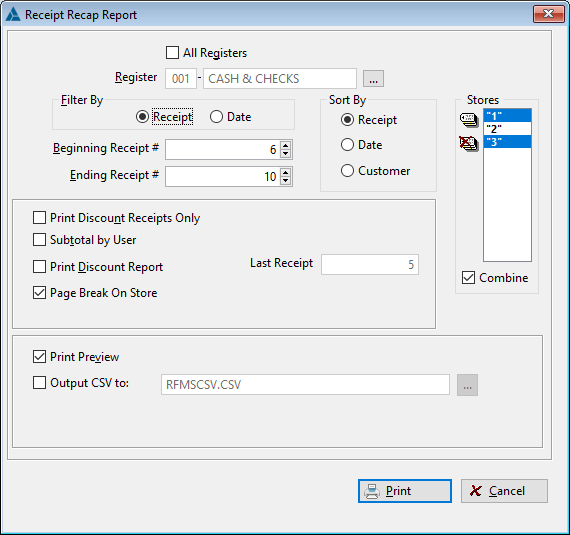Select store "1" in Stores list
Screen dimensions: 570x535
pyautogui.click(x=507, y=116)
